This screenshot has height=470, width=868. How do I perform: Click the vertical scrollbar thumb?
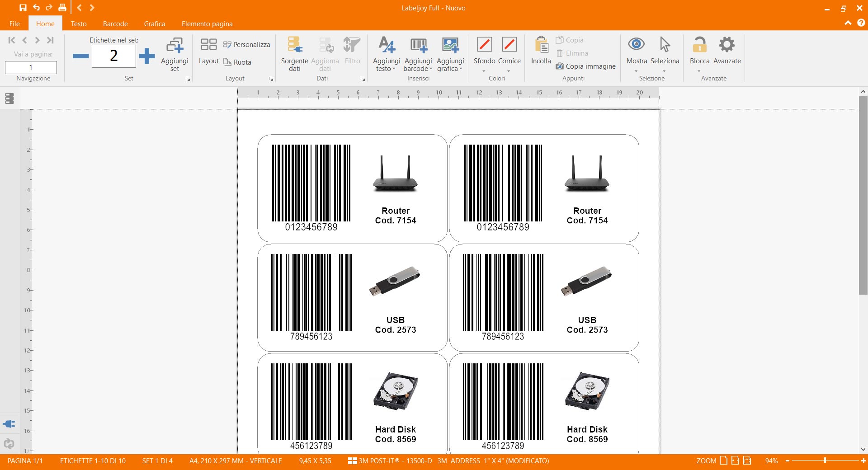[863, 195]
